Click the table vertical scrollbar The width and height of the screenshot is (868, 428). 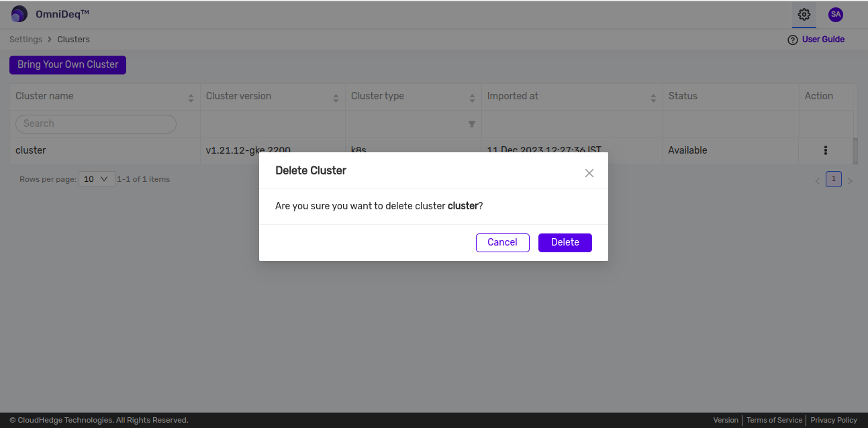pos(855,151)
